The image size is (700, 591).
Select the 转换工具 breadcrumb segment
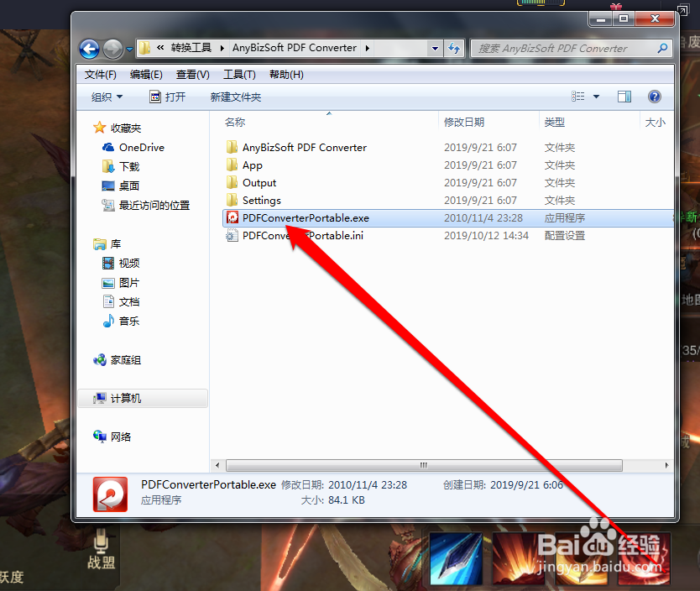(x=191, y=48)
